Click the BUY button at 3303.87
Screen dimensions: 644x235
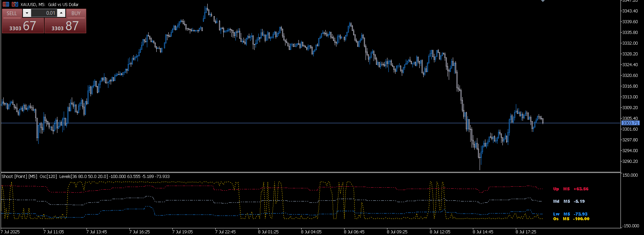point(65,26)
